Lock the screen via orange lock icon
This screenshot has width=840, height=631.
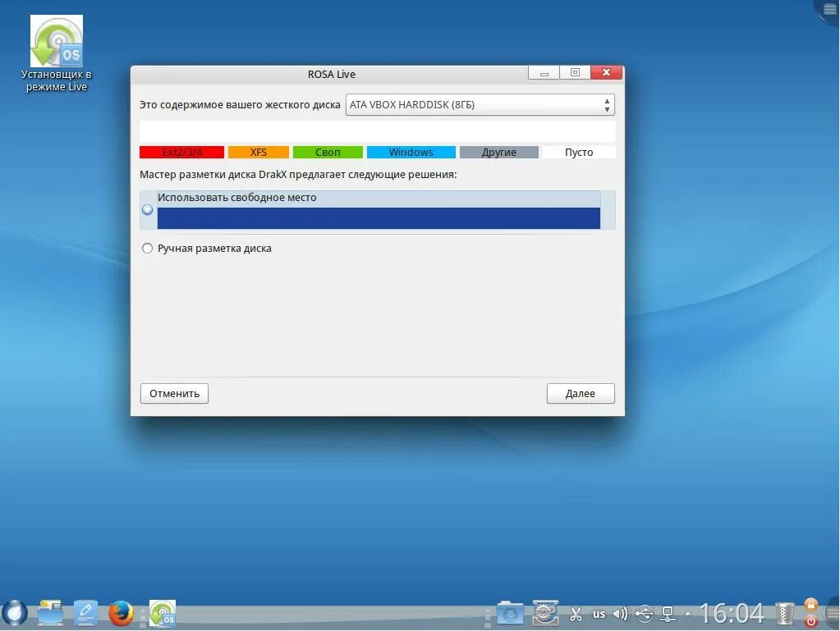point(811,605)
